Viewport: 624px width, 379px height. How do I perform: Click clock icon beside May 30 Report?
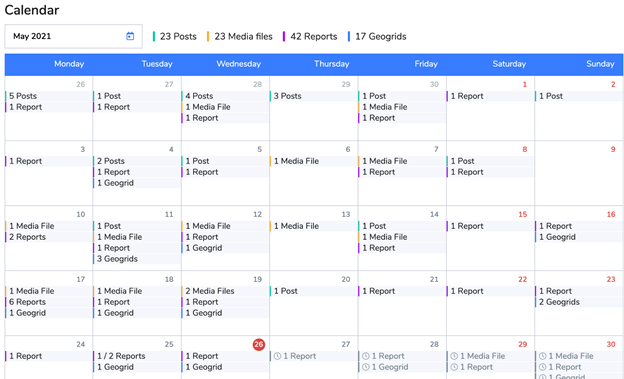(x=542, y=367)
